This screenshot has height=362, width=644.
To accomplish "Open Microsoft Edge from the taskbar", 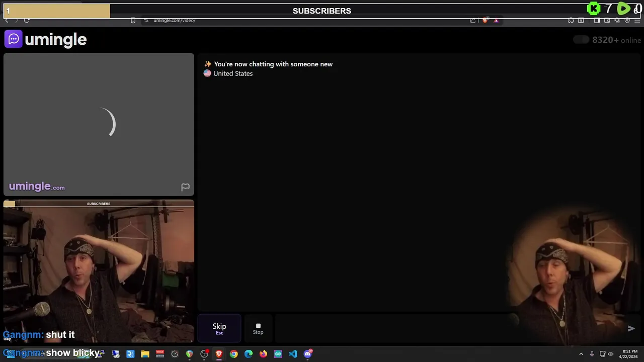I will tap(249, 354).
